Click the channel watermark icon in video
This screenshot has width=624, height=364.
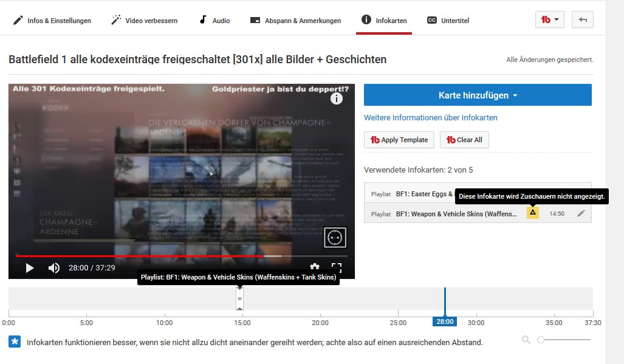[335, 238]
